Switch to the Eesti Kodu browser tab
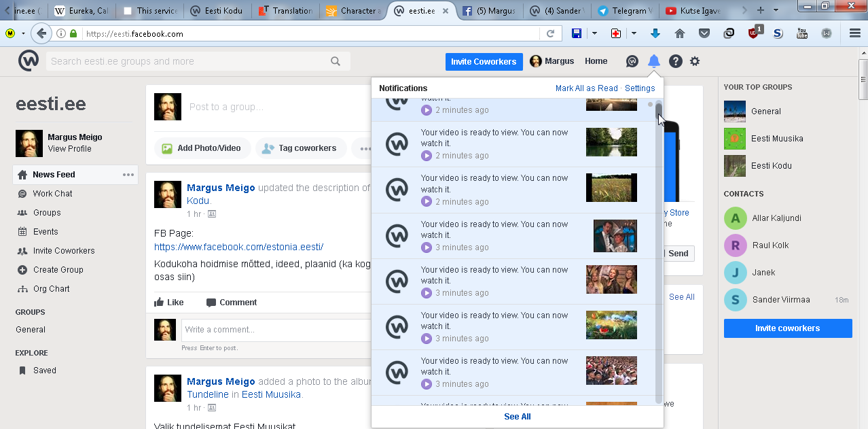Screen dimensions: 868x429 (217, 11)
